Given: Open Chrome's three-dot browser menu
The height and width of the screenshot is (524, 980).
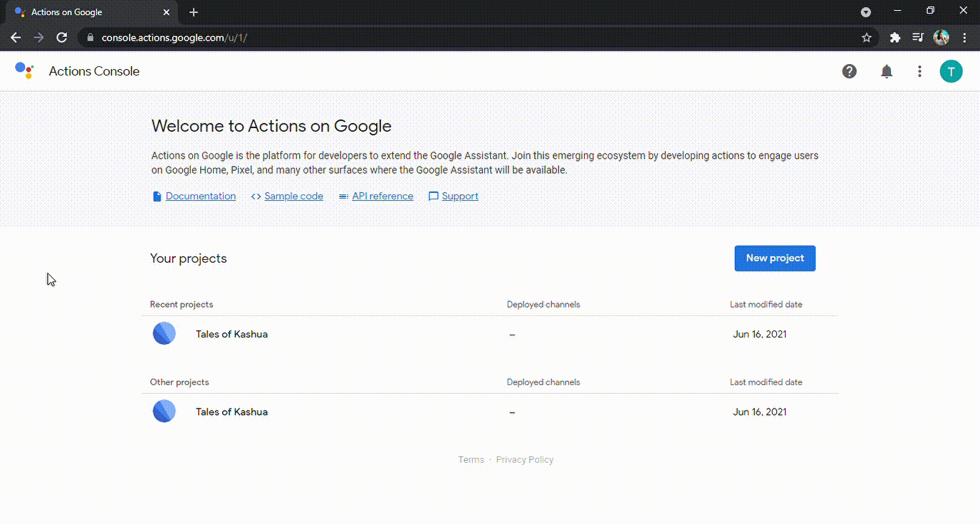Looking at the screenshot, I should pos(964,38).
